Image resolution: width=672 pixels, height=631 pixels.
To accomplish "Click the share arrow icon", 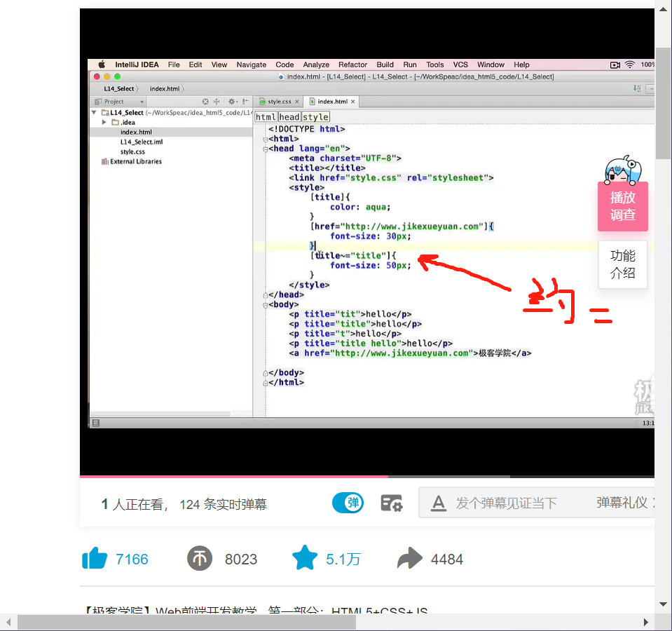I will [x=410, y=558].
